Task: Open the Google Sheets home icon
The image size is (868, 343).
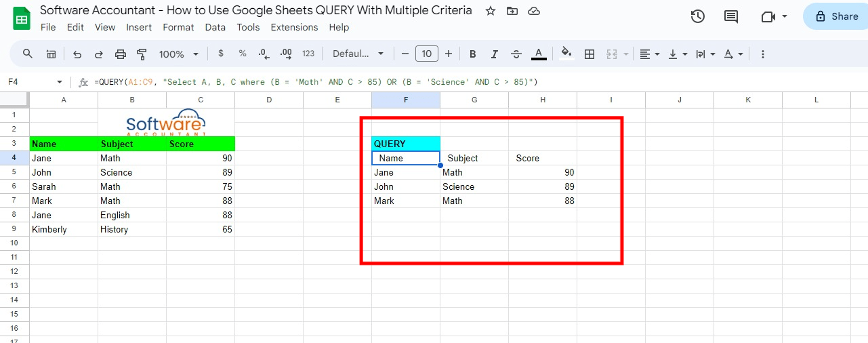Action: [21, 19]
